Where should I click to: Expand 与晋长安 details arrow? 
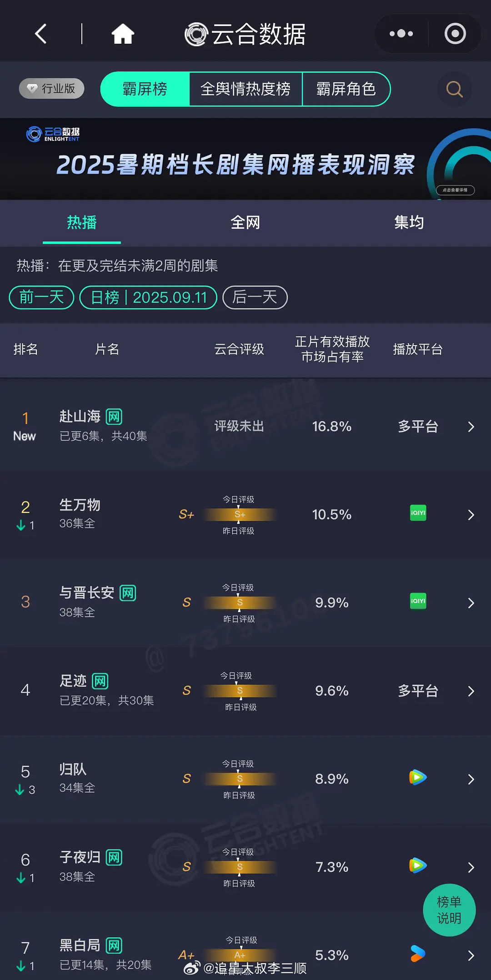[x=471, y=603]
